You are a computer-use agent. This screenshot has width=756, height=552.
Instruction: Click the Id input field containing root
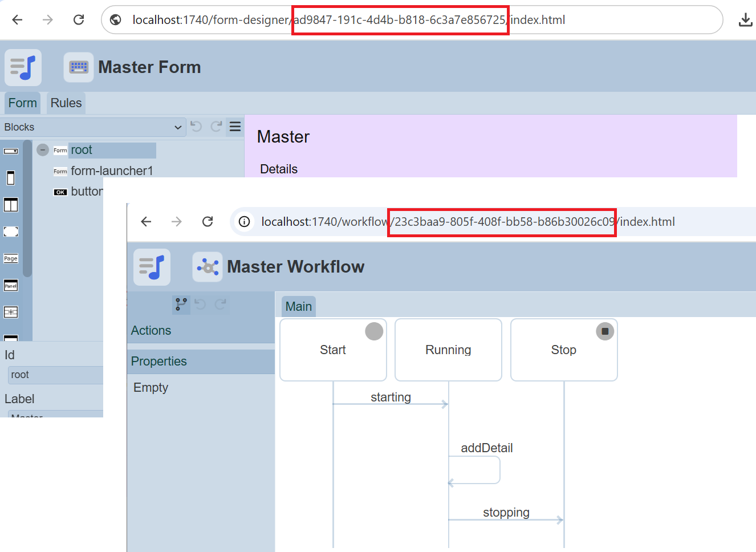(55, 375)
